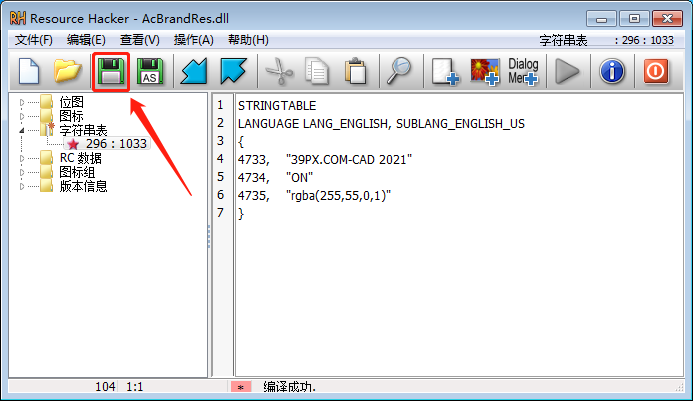Select the RC 数据 folder in the tree
Screen dimensions: 693x401
(80, 158)
